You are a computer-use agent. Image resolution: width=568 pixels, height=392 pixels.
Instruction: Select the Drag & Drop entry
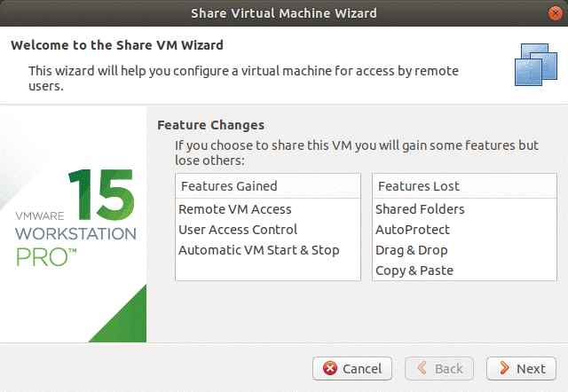[x=411, y=250]
